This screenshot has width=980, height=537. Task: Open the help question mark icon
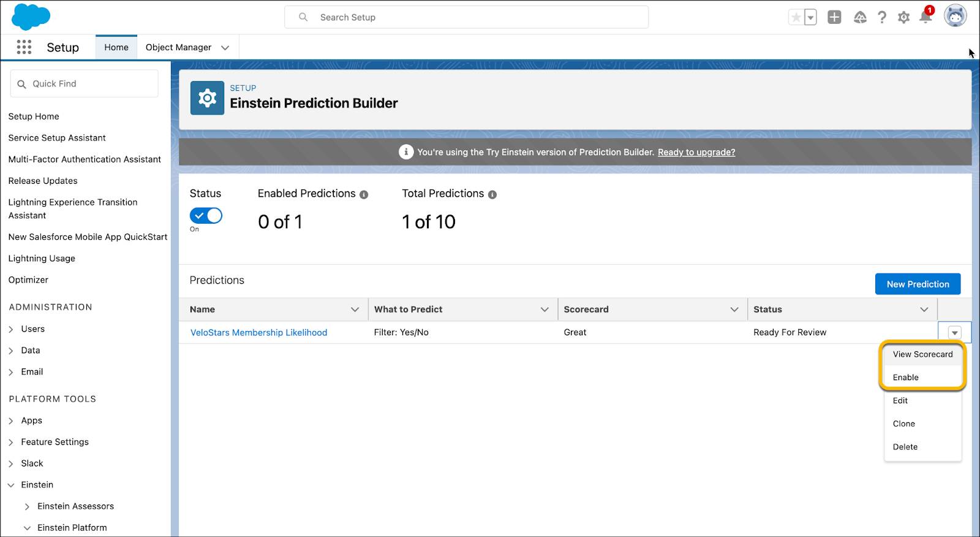[882, 17]
